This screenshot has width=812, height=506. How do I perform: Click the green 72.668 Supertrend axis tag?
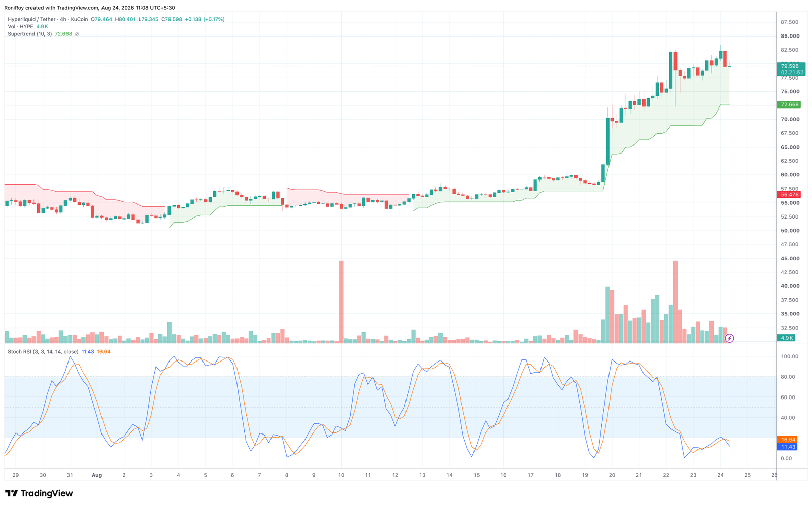(x=789, y=104)
